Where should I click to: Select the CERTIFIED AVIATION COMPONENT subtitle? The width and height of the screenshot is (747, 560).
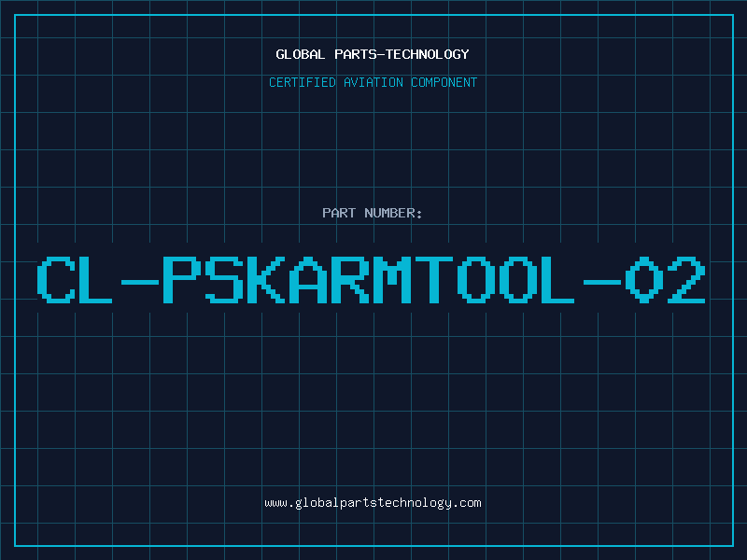point(373,82)
